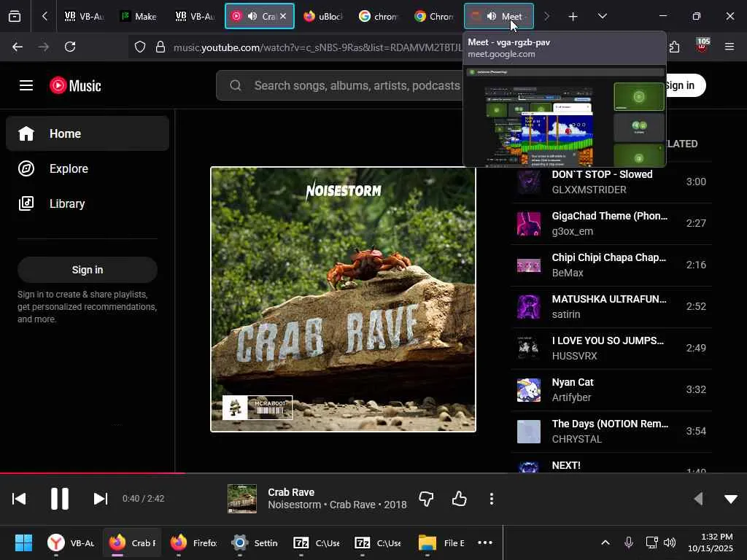The height and width of the screenshot is (560, 747).
Task: Seek in the red song progress bar
Action: [93, 473]
